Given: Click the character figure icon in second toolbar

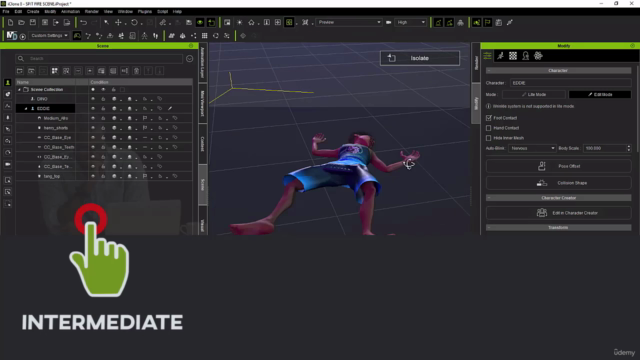Looking at the screenshot, I should click(x=144, y=36).
